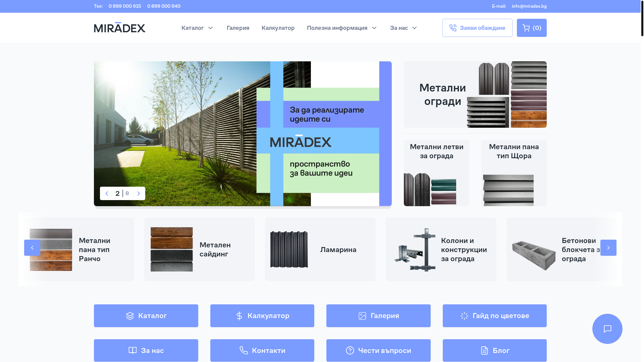This screenshot has width=644, height=362.
Task: Open the Калкулатор menu item
Action: coord(278,28)
